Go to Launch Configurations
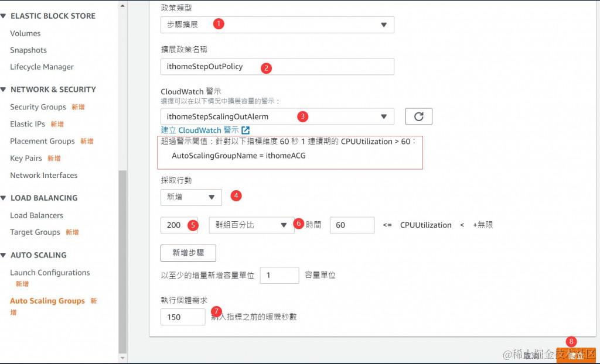The height and width of the screenshot is (364, 600). tap(50, 273)
